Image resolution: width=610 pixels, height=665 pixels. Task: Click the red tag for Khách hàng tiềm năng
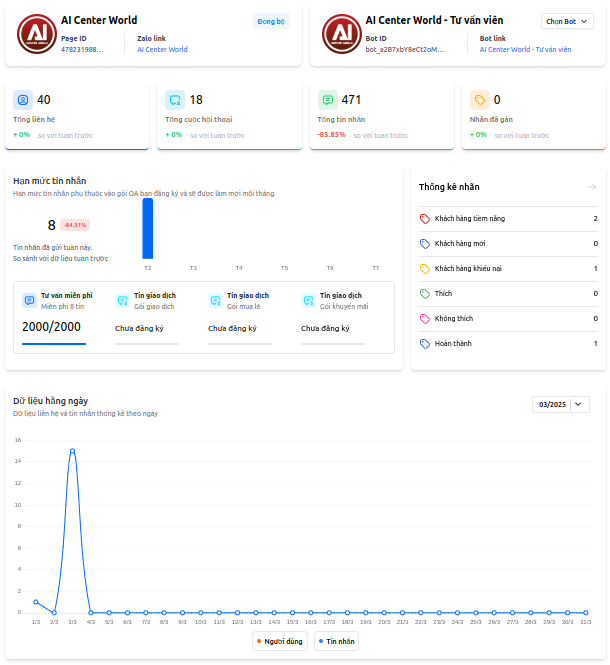tap(425, 218)
